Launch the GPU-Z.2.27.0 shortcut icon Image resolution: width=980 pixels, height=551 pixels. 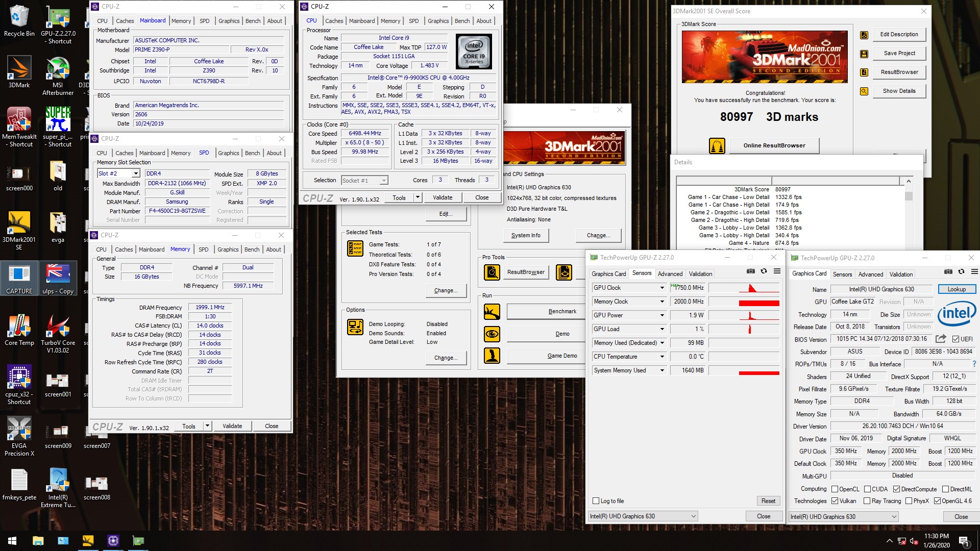[58, 24]
